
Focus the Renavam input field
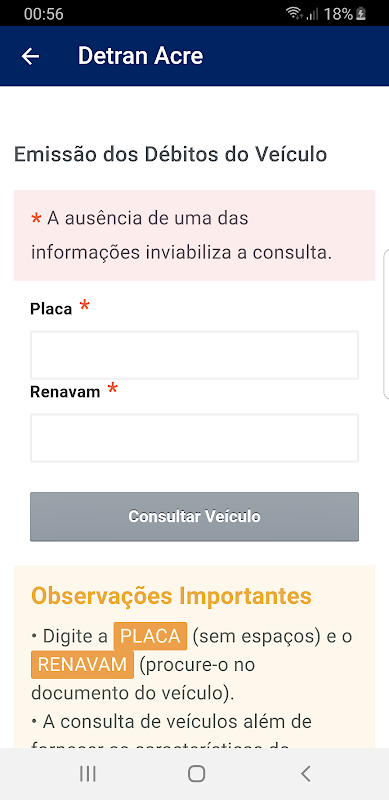pyautogui.click(x=194, y=438)
